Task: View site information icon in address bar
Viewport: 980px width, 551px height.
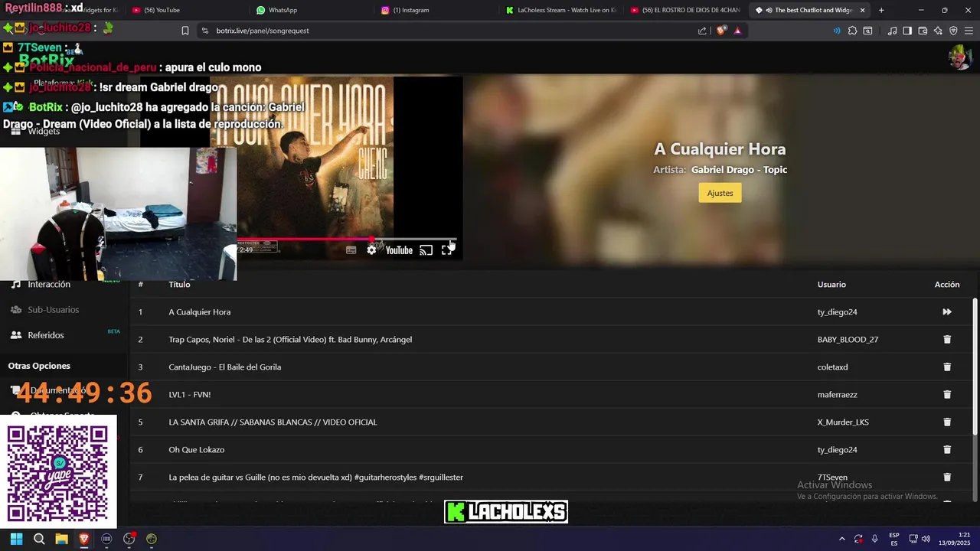Action: coord(204,31)
